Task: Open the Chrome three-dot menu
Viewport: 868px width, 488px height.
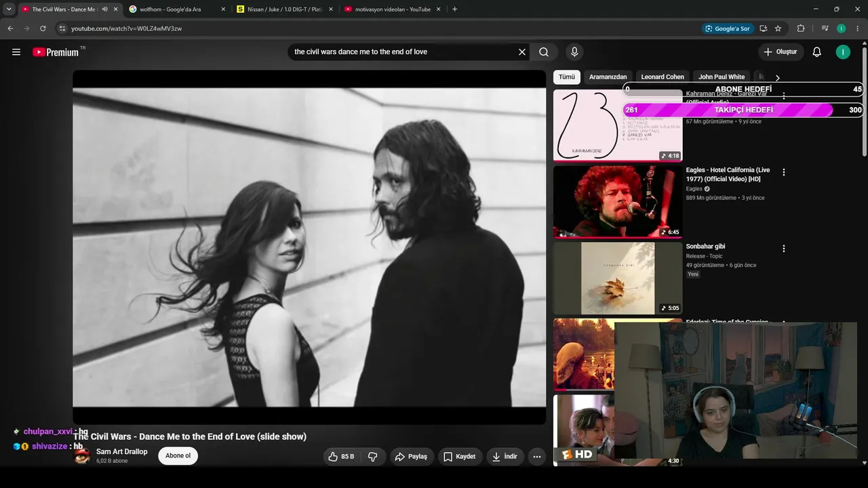Action: tap(858, 28)
